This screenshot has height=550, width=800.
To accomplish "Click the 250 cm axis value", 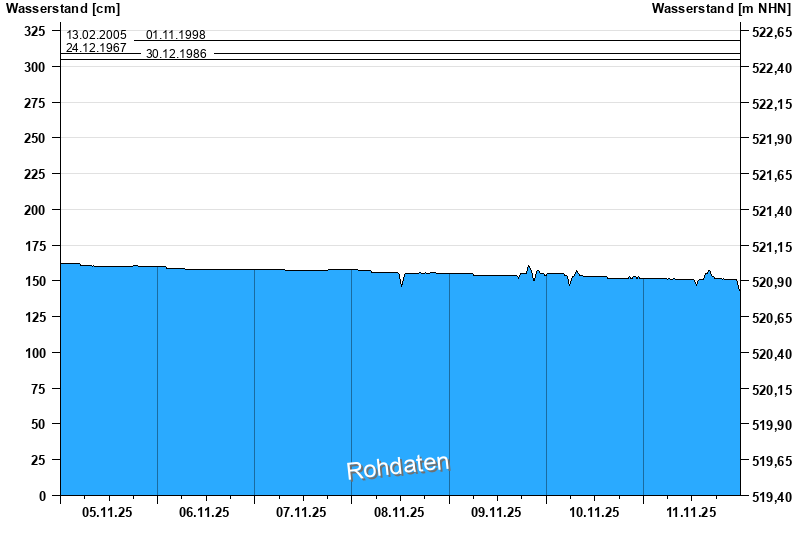I will click(x=35, y=138).
